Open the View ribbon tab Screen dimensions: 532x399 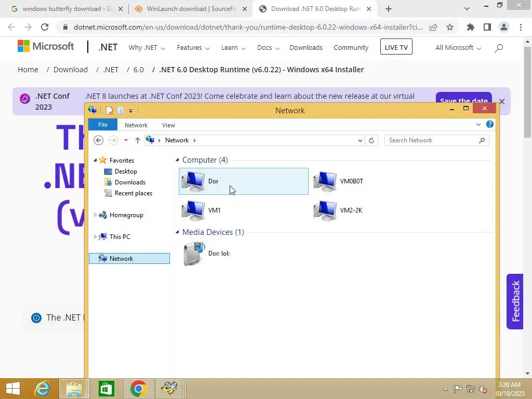[x=169, y=125]
